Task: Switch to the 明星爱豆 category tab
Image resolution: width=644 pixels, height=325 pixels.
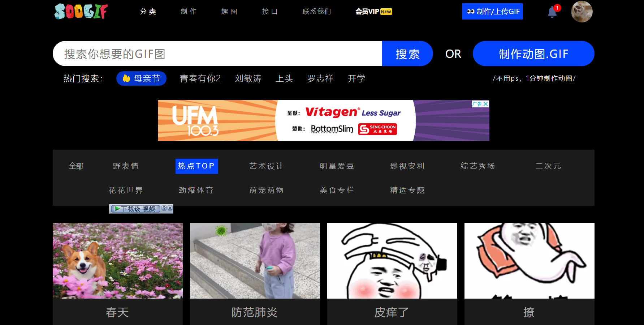Action: coord(337,166)
